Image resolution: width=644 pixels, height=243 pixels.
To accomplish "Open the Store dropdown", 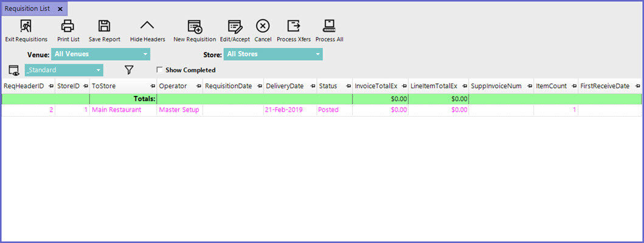I will 317,55.
